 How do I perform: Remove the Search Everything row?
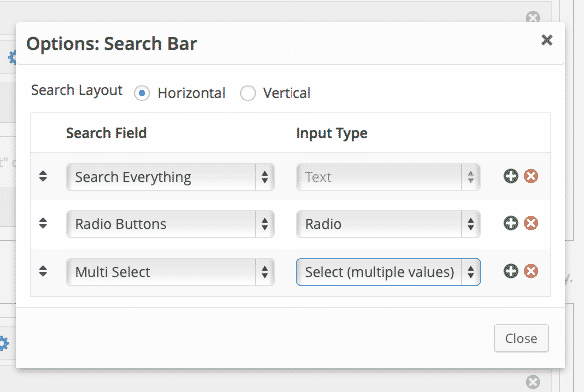point(531,176)
